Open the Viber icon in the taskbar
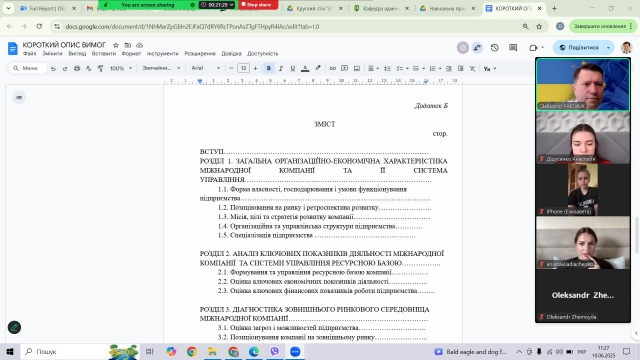Image resolution: width=640 pixels, height=360 pixels. coord(274,351)
